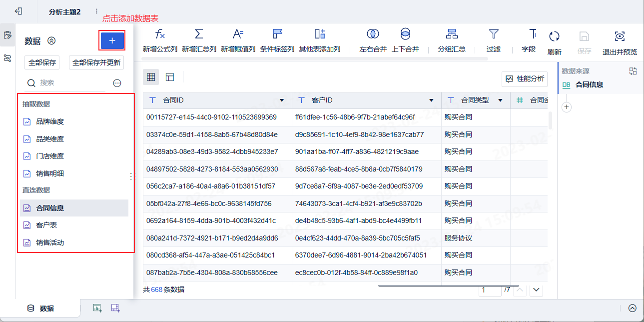Screen dimensions: 644x322
Task: Click the panel resize handle dots
Action: tap(132, 176)
